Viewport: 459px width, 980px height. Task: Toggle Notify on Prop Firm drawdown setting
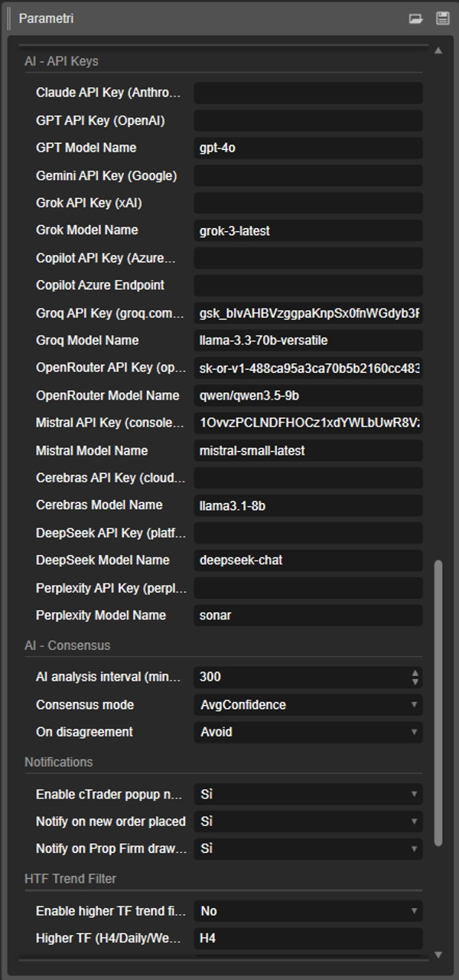point(308,848)
